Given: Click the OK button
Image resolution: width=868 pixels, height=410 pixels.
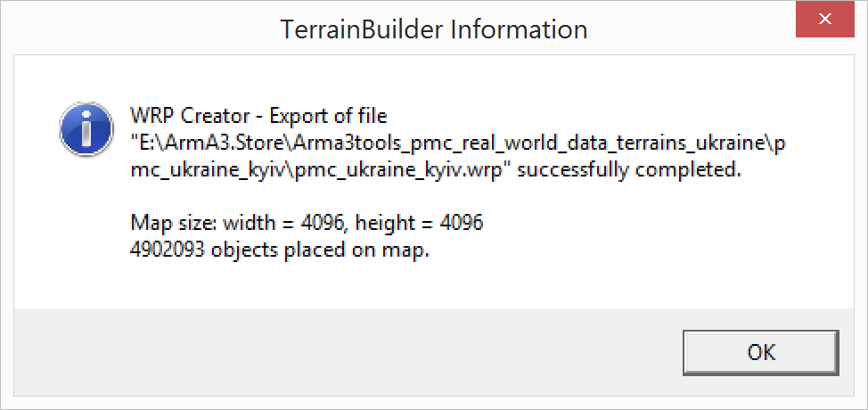Looking at the screenshot, I should (x=760, y=352).
